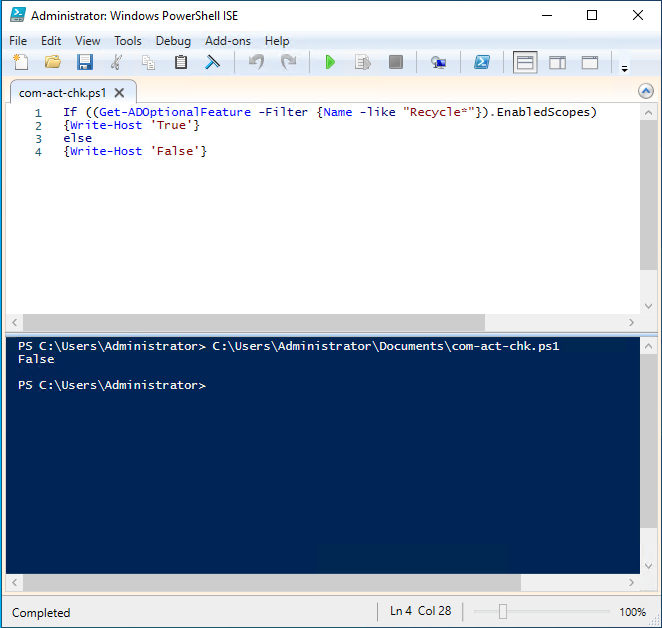Click the Completed status text

click(x=41, y=613)
